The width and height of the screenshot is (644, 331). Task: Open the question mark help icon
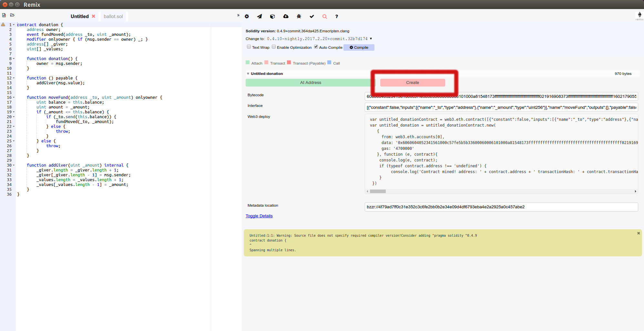pos(337,16)
